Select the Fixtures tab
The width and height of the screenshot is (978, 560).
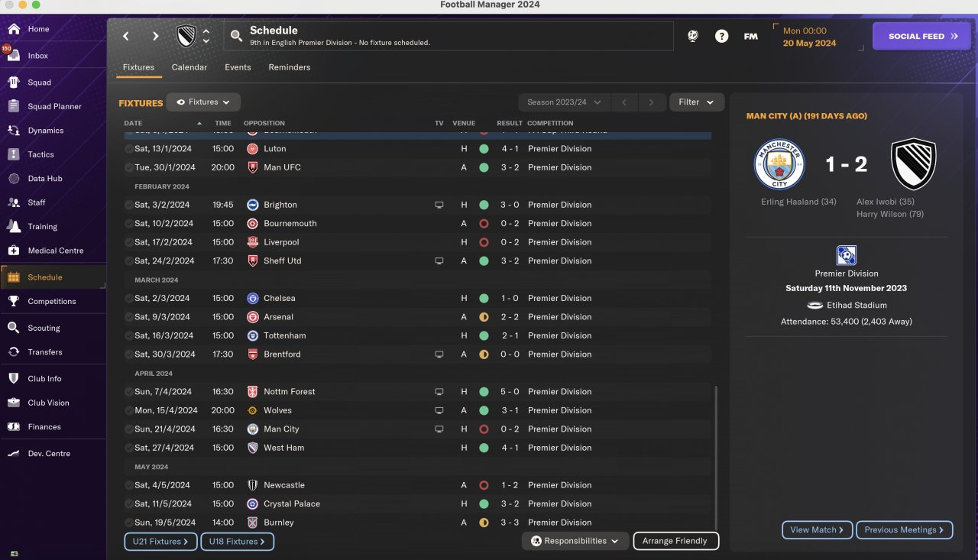point(138,67)
